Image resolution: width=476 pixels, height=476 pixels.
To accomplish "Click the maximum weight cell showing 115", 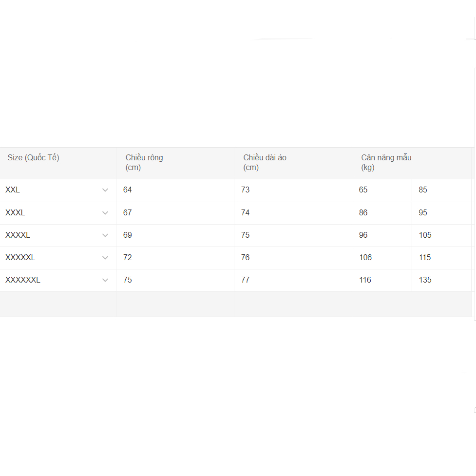I will 441,258.
